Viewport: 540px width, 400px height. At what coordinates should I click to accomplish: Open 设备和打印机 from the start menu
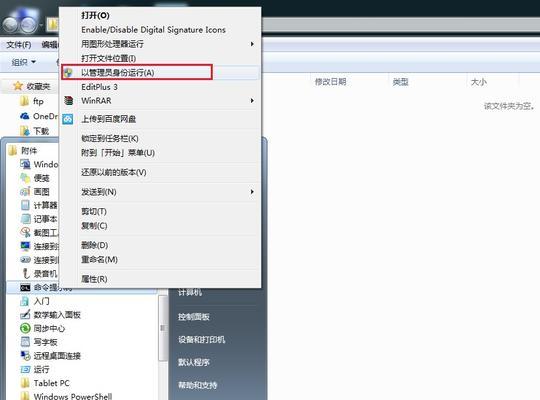click(201, 339)
